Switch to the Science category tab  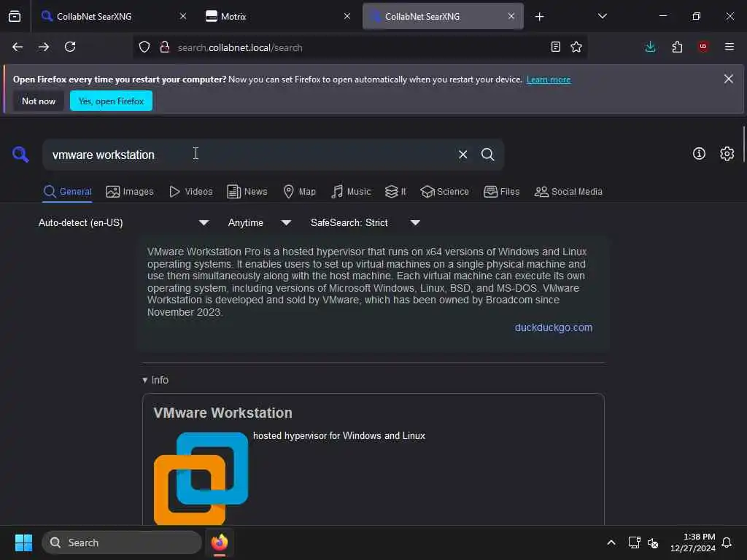pyautogui.click(x=444, y=192)
